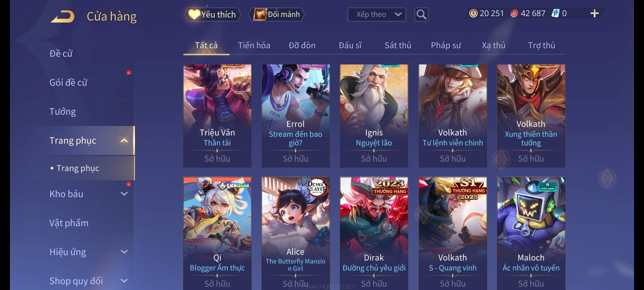Image resolution: width=644 pixels, height=290 pixels.
Task: Open Đổi mảnh fragment exchange
Action: click(x=277, y=15)
